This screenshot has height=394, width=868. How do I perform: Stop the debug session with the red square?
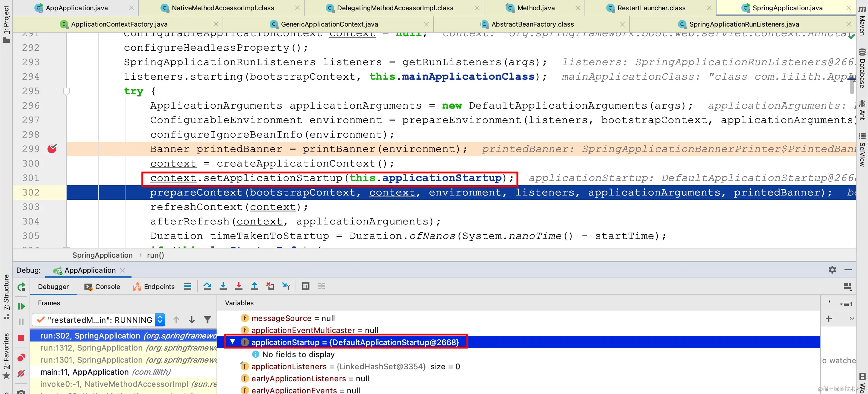[x=21, y=338]
